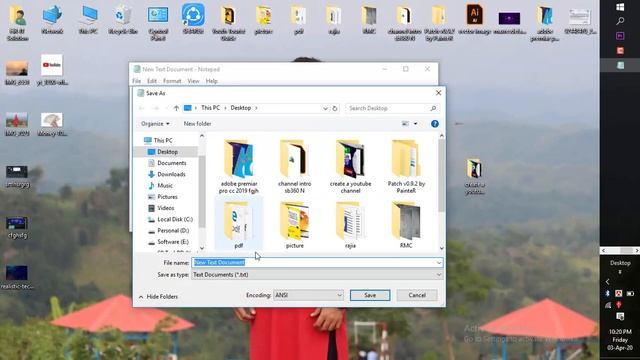Image resolution: width=640 pixels, height=360 pixels.
Task: Close the Save As dialog
Action: 438,93
